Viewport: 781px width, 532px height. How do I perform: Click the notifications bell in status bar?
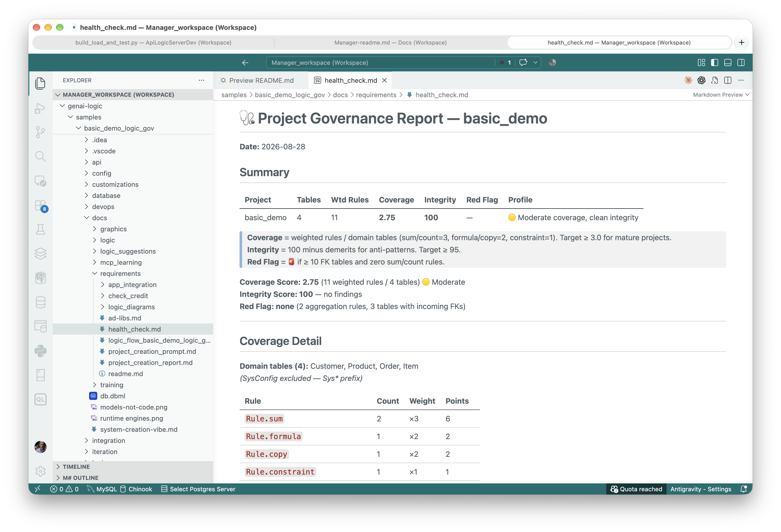point(744,489)
